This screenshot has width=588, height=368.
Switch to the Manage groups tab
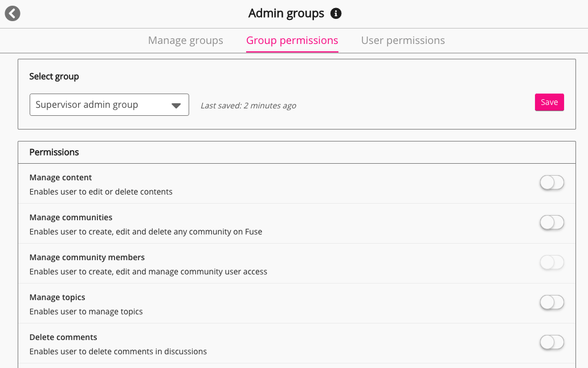[185, 41]
